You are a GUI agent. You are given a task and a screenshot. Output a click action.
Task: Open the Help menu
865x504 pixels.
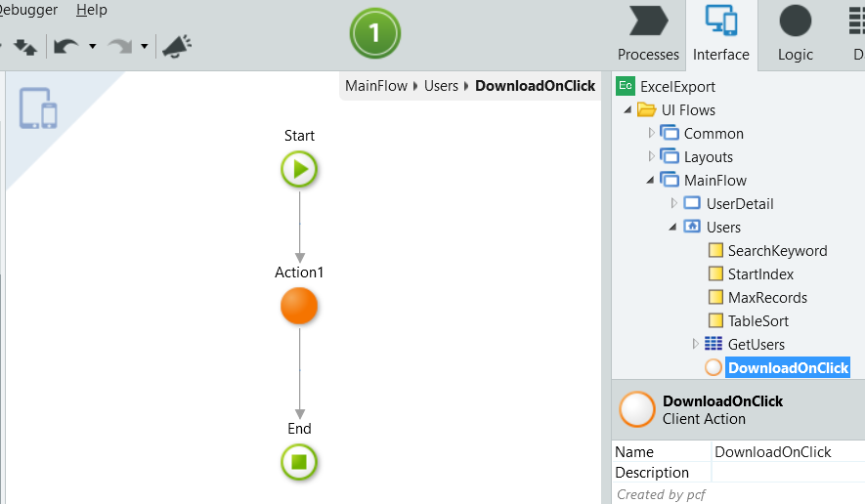92,10
